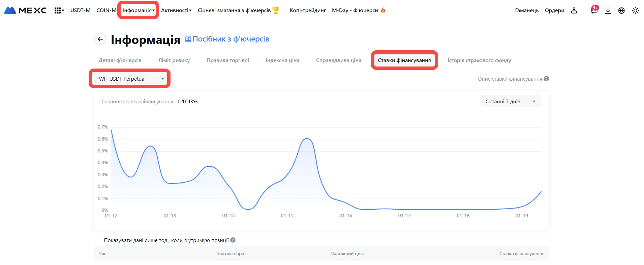Viewport: 644px width, 265px height.
Task: Select the Індексна ціна tab
Action: click(282, 60)
